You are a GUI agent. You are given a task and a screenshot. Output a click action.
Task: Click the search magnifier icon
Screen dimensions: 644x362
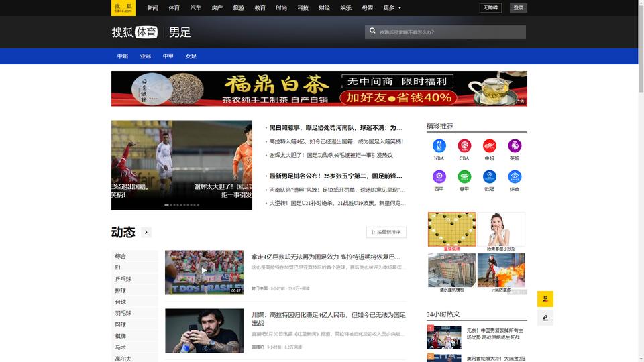click(x=372, y=31)
